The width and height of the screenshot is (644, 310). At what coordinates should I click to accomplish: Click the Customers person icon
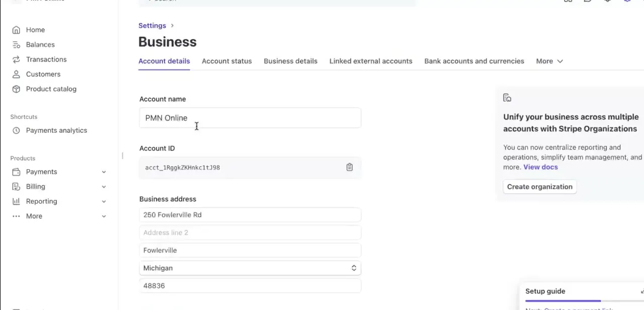16,74
